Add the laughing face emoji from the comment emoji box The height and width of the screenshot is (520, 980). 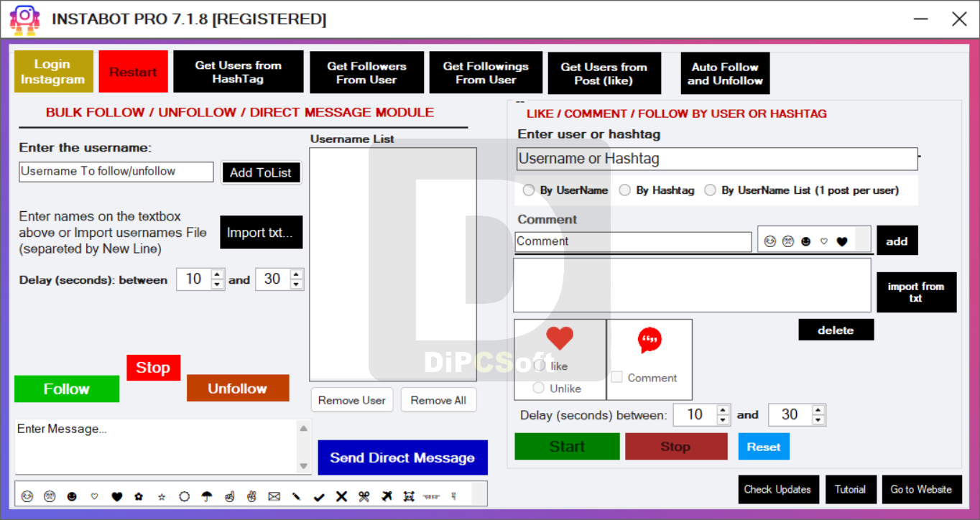tap(770, 241)
